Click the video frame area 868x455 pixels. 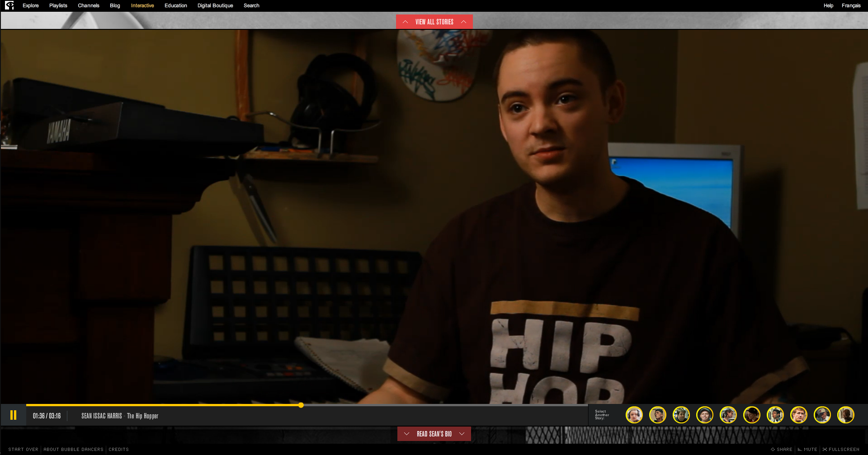click(x=434, y=216)
